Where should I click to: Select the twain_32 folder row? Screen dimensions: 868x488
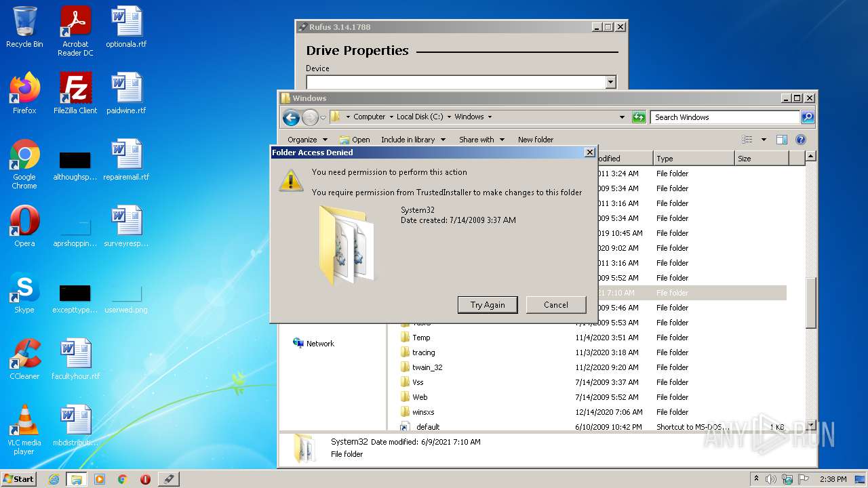593,367
